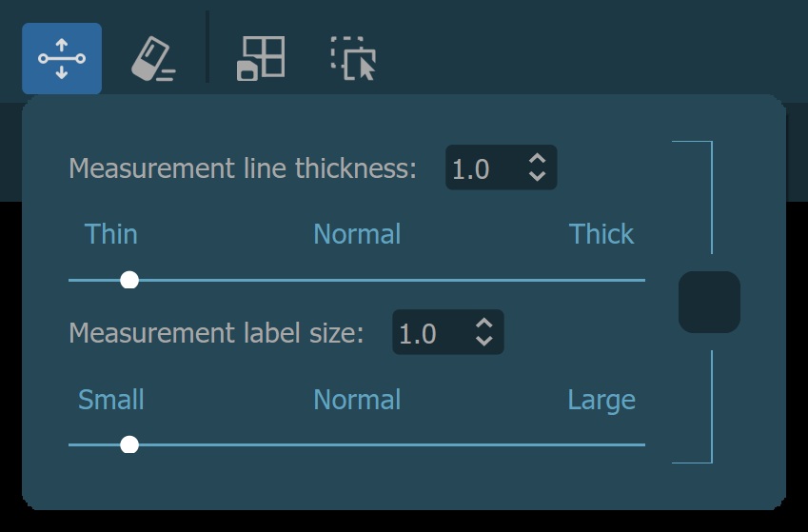The height and width of the screenshot is (532, 808).
Task: Decrease measurement line thickness with down arrow
Action: point(537,177)
